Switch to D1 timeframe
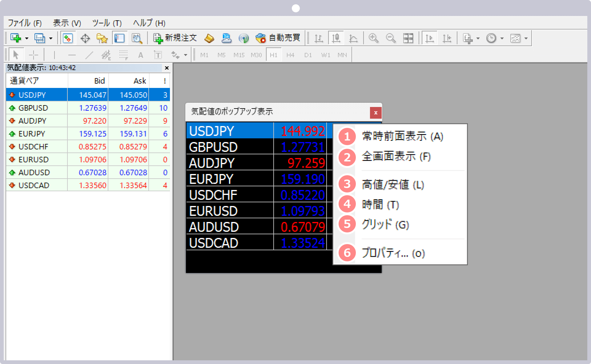This screenshot has height=364, width=591. click(x=308, y=55)
